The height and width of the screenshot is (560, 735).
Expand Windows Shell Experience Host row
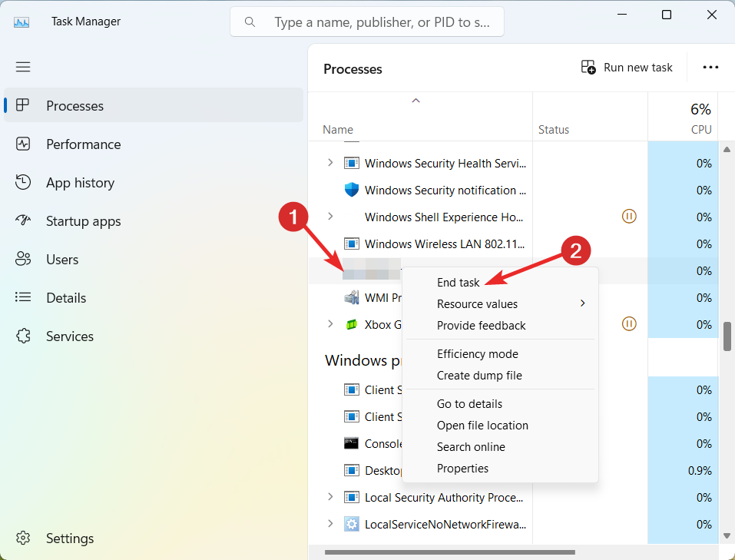point(330,216)
